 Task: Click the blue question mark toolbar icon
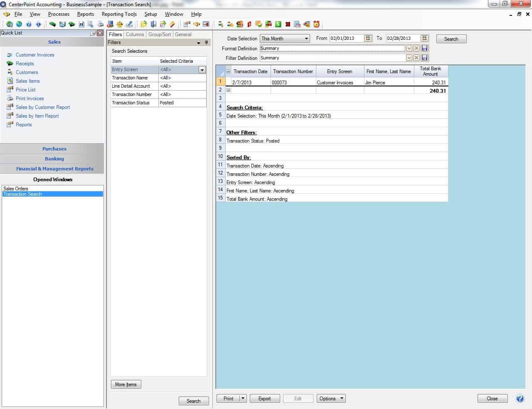29,24
